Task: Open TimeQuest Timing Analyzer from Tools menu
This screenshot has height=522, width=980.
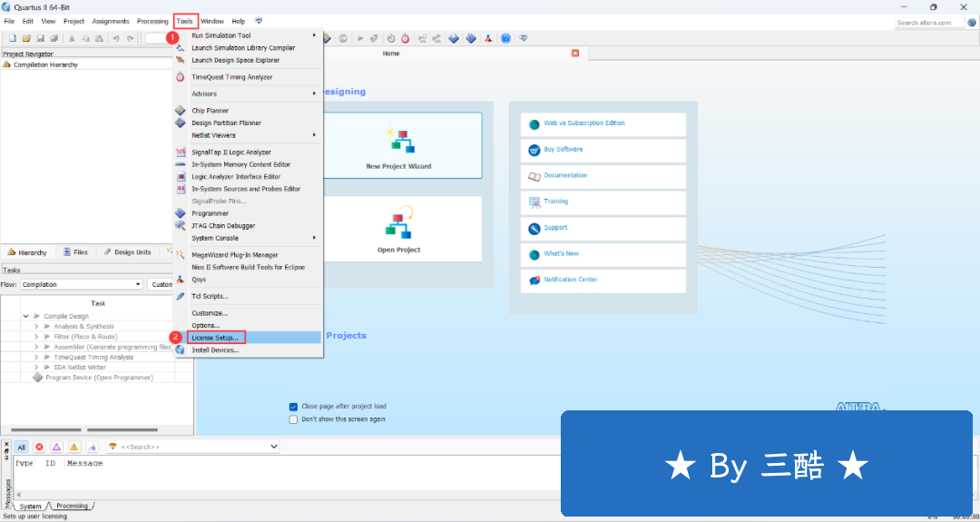Action: coord(231,77)
